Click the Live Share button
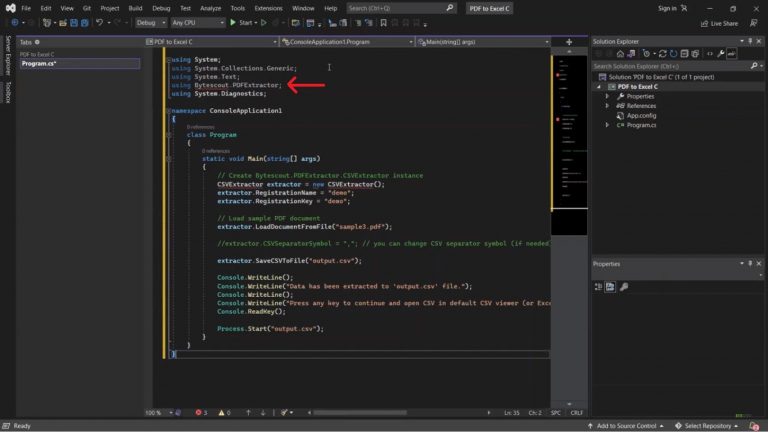Viewport: 768px width, 432px height. click(x=718, y=22)
